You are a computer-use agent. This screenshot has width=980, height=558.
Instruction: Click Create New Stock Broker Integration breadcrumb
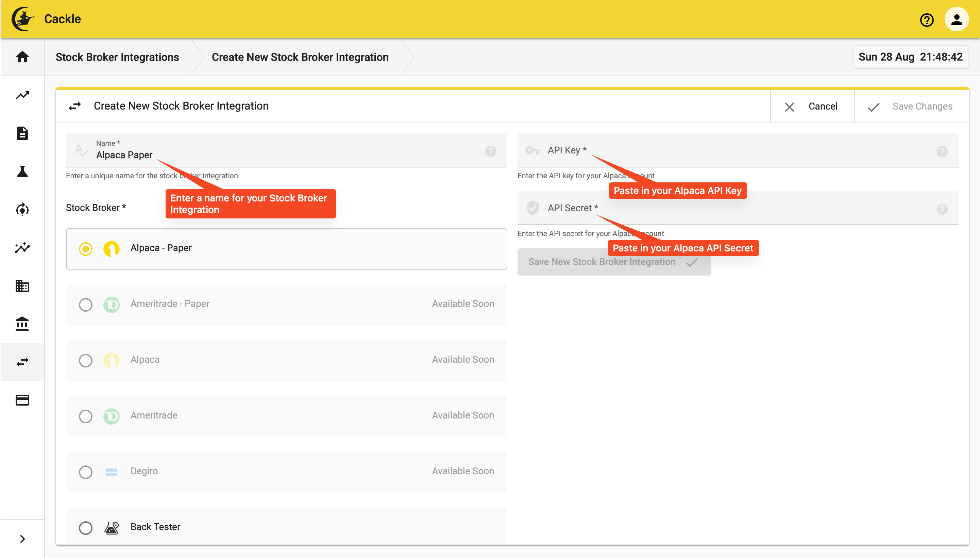pyautogui.click(x=300, y=57)
